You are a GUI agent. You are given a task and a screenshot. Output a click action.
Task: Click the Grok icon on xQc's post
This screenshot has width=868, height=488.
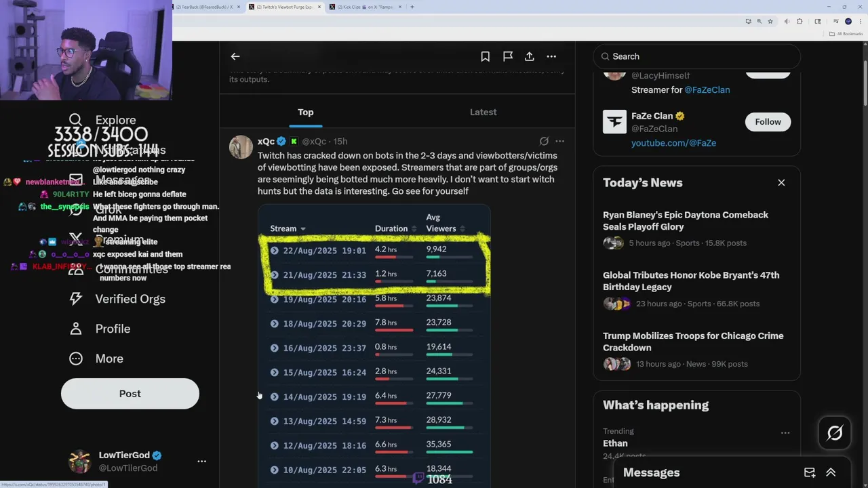click(x=544, y=141)
